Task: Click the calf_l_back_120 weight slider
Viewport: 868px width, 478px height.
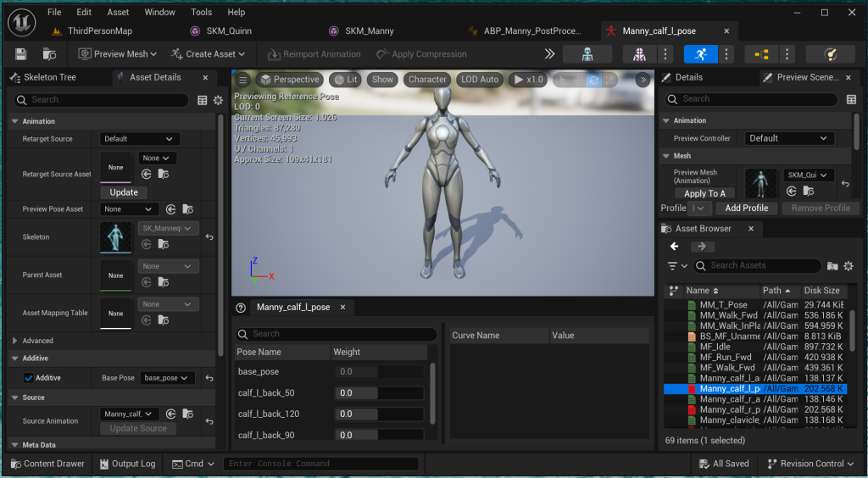Action: pos(379,414)
